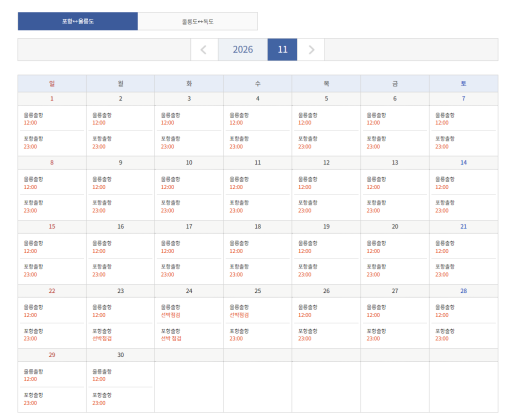
Task: Click the 12:00 울릉출항 time on the 16th
Action: coord(99,251)
